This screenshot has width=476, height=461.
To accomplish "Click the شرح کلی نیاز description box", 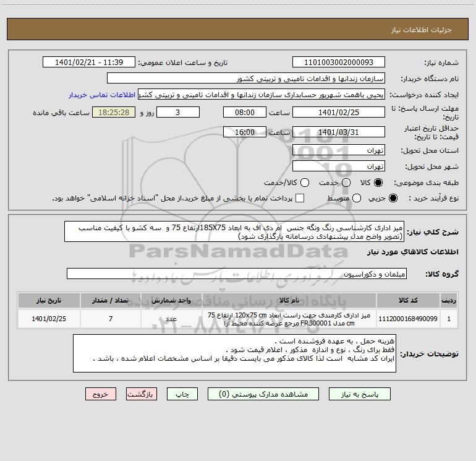I will click(x=234, y=231).
